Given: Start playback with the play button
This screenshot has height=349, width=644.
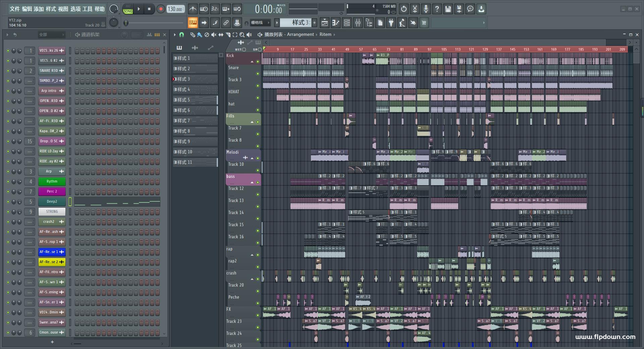Looking at the screenshot, I should coord(139,9).
